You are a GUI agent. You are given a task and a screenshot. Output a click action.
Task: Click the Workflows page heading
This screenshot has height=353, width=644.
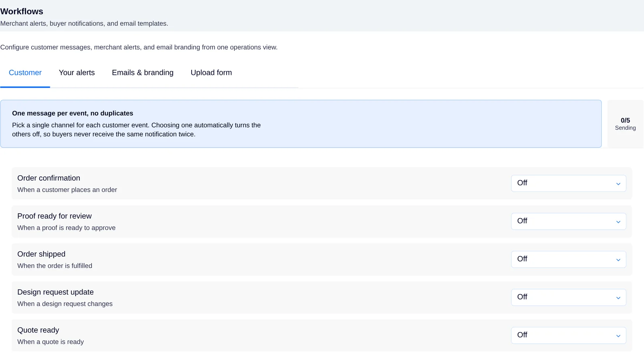coord(22,12)
